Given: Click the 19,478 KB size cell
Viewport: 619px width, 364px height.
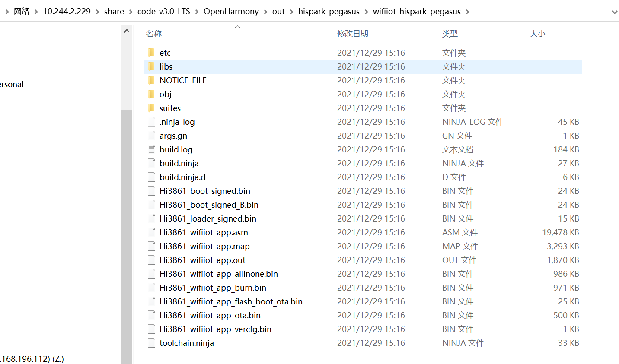Looking at the screenshot, I should tap(561, 232).
